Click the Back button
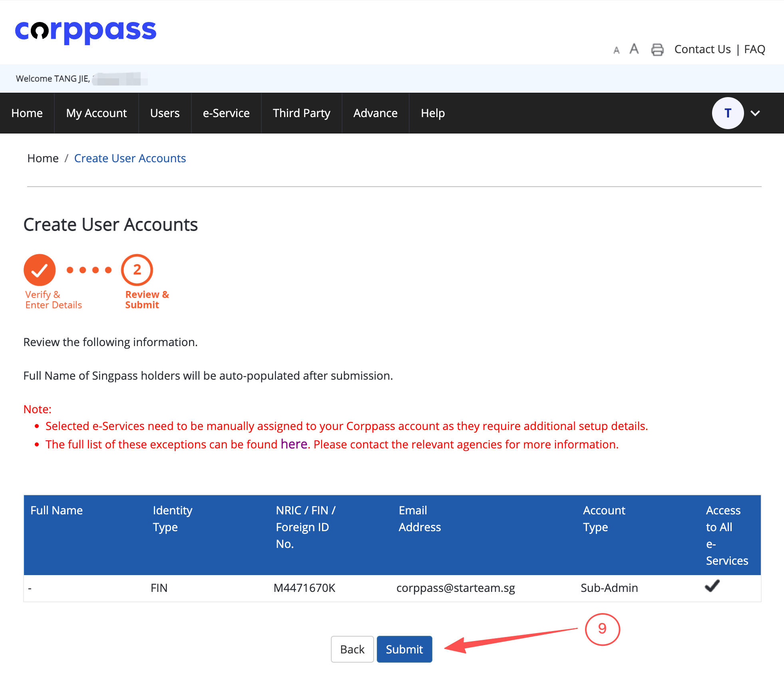 [x=352, y=649]
